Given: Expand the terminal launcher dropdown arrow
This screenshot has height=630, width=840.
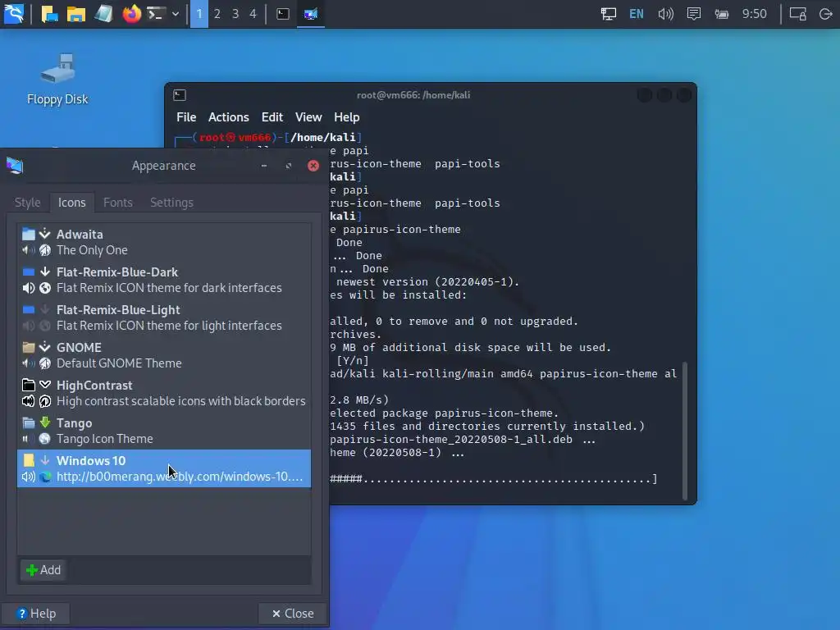Looking at the screenshot, I should 176,14.
